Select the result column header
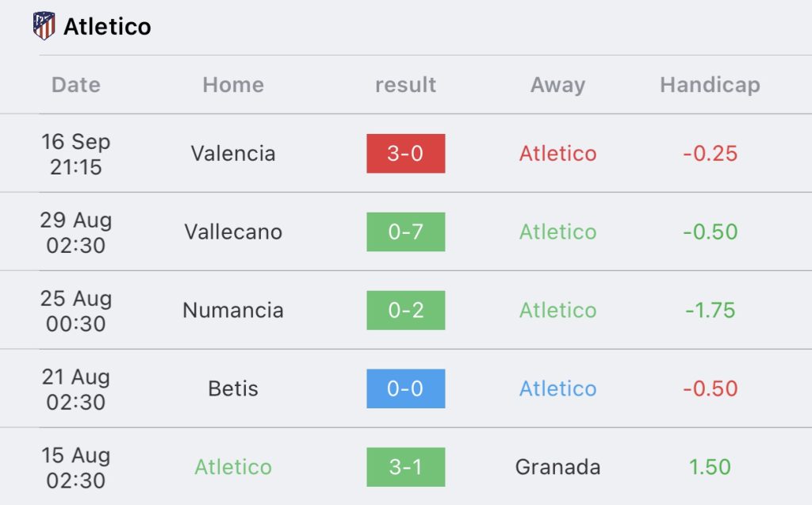 point(405,85)
